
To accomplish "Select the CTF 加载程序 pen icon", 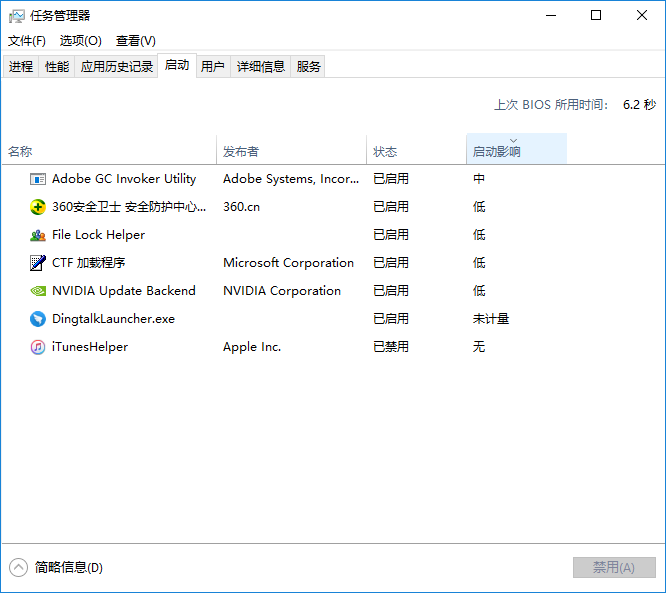I will [x=38, y=263].
